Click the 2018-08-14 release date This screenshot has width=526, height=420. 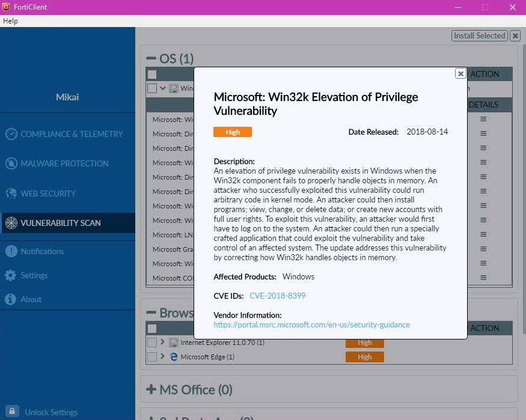[427, 132]
